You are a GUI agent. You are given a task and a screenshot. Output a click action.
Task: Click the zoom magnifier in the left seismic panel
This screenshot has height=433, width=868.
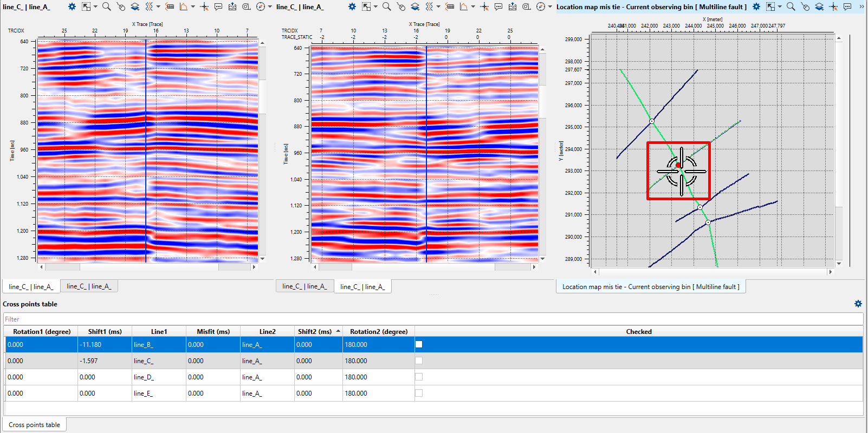107,6
